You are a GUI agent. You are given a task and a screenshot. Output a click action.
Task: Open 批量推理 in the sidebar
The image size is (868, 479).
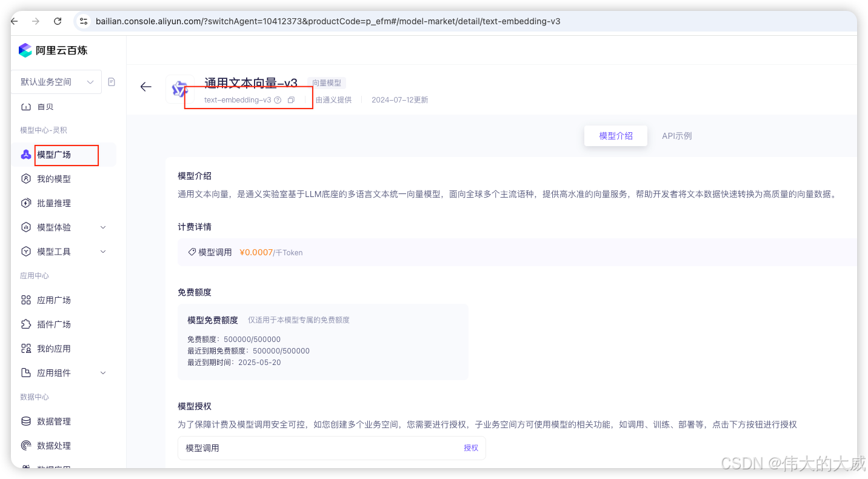(54, 203)
